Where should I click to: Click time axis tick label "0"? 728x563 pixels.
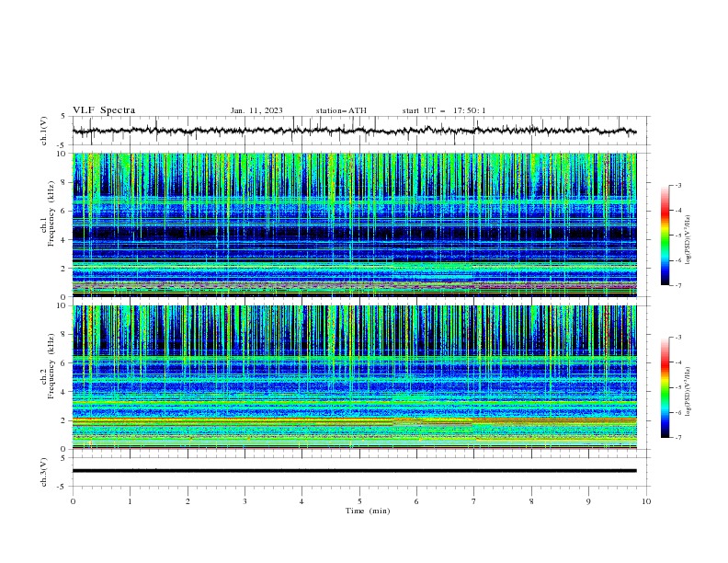(x=73, y=501)
